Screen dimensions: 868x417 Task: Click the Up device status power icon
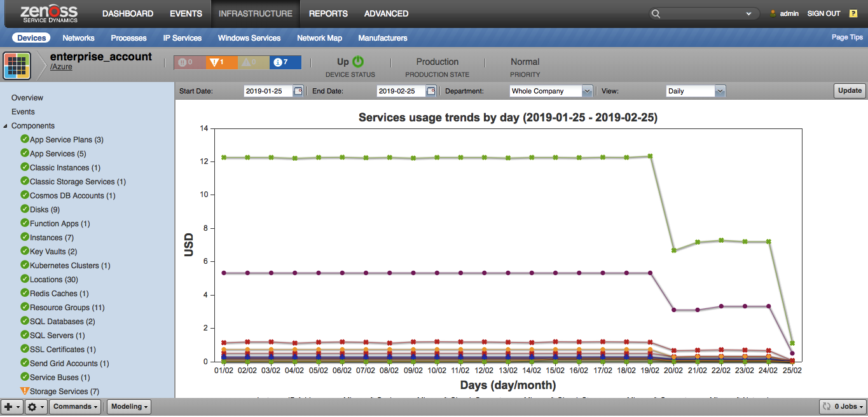[x=358, y=62]
